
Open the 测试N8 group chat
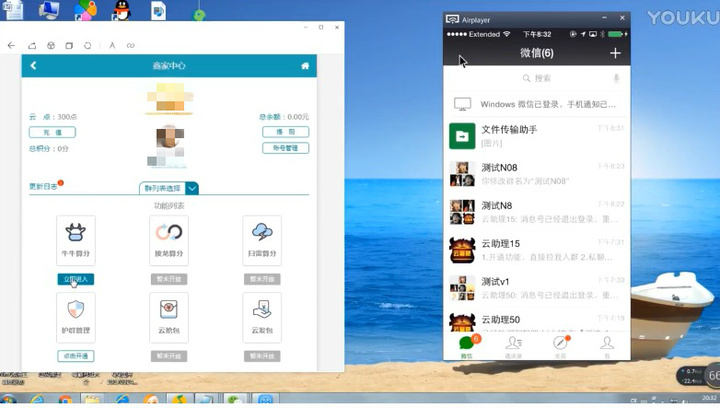(537, 212)
